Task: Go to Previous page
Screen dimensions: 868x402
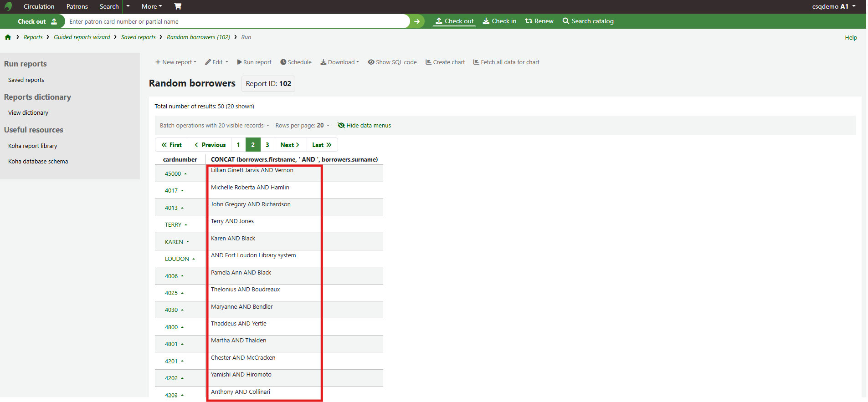Action: point(210,145)
